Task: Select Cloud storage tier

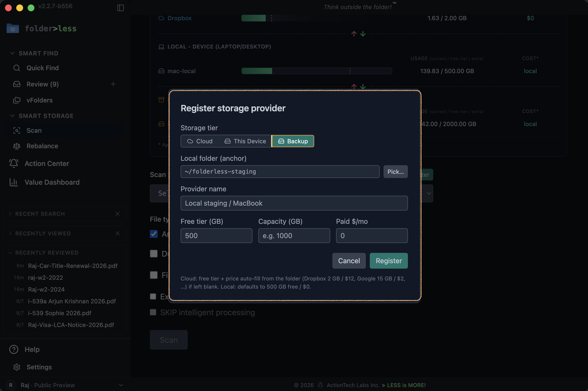Action: coord(200,141)
